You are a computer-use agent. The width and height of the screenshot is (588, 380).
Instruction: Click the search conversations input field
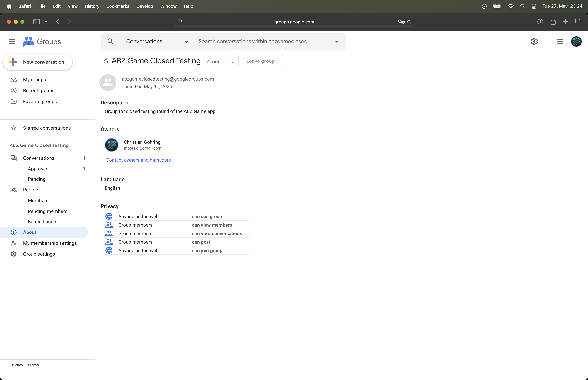pyautogui.click(x=263, y=42)
